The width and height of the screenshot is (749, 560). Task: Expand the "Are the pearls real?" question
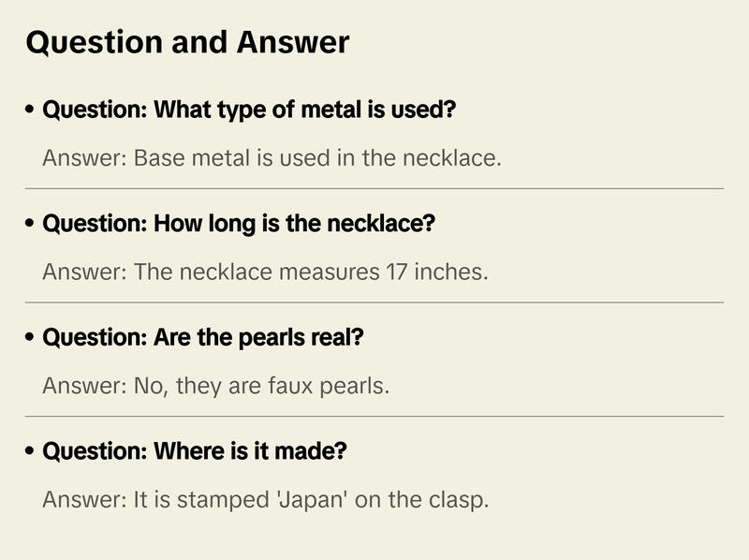(x=202, y=338)
